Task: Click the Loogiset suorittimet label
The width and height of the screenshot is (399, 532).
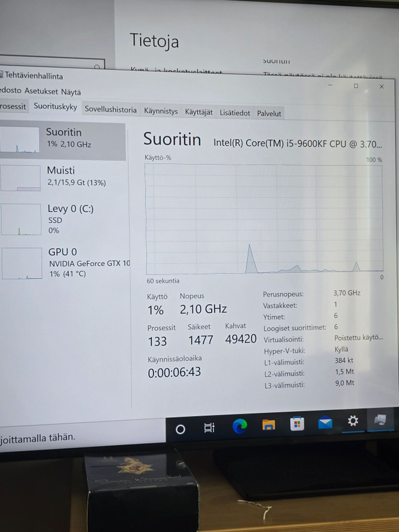Action: pyautogui.click(x=294, y=328)
